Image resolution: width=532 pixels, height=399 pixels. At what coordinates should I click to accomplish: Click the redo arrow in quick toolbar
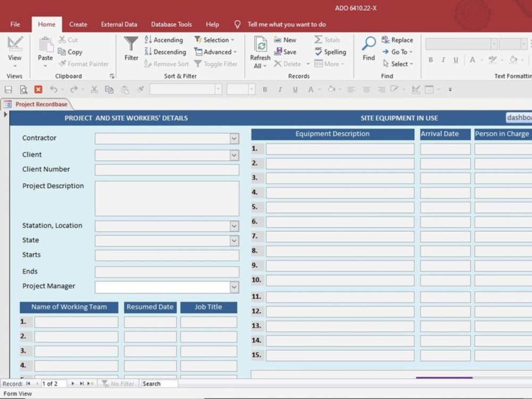73,89
